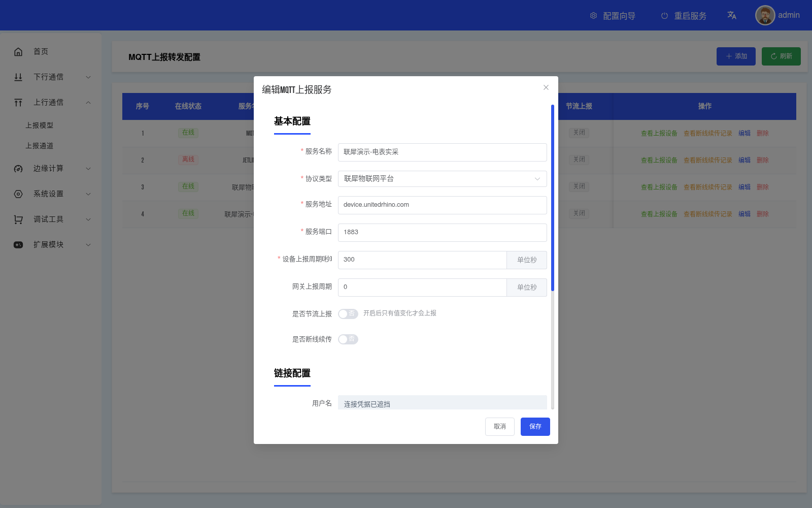Click the 设备上报周期 input with 300
This screenshot has width=812, height=508.
(422, 260)
